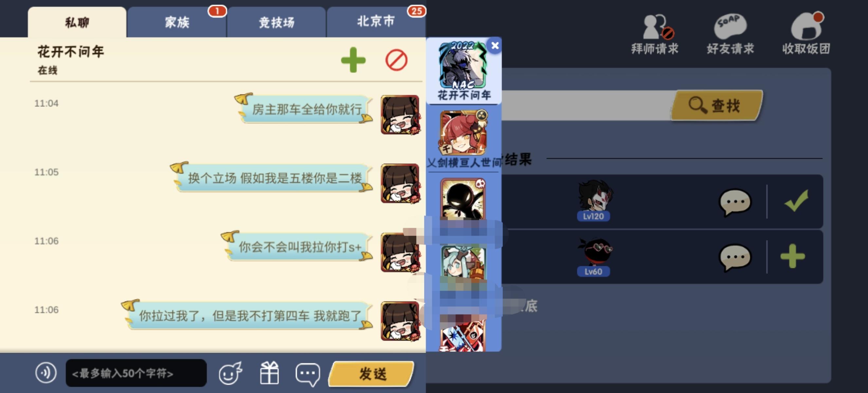
Task: Focus the message input field
Action: 136,373
